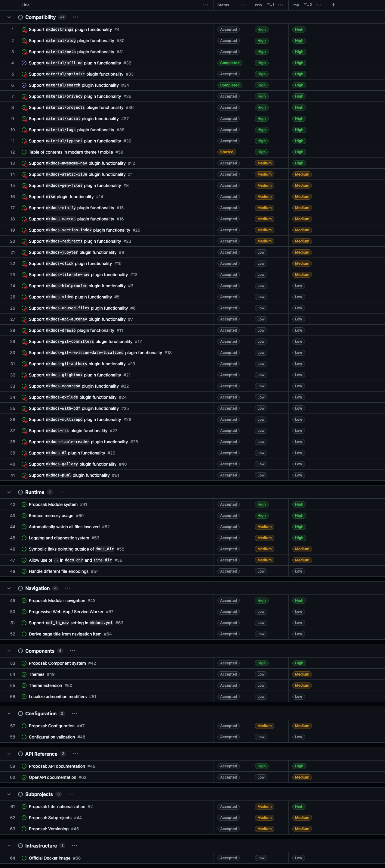Click the Priority column header
The image size is (385, 868).
click(260, 5)
